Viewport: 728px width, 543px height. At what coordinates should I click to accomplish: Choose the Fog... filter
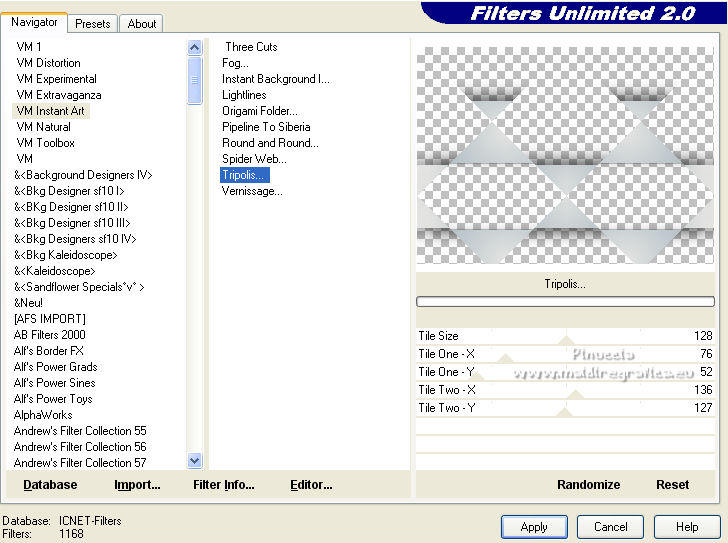coord(235,63)
